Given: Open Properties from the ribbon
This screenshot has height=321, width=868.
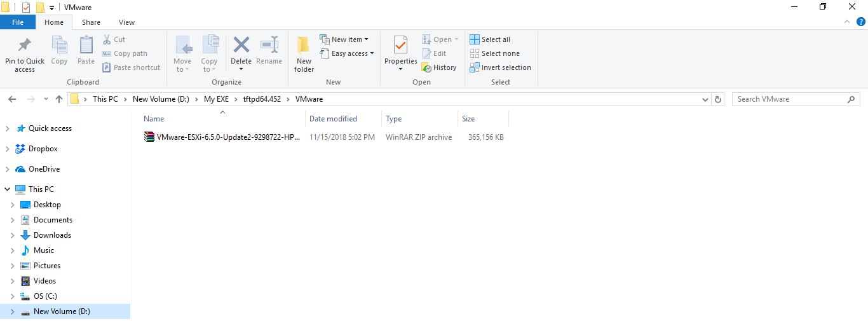Looking at the screenshot, I should [400, 46].
